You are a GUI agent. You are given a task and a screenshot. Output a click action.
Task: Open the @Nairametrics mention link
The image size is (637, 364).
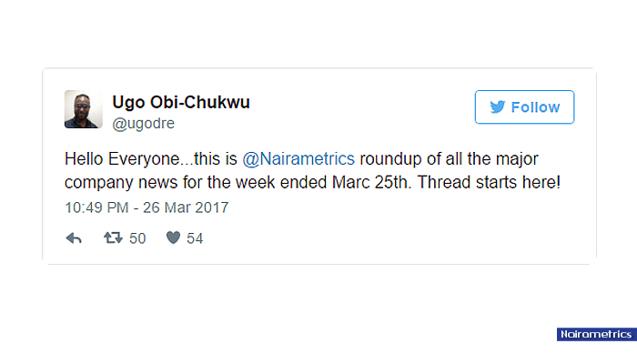pyautogui.click(x=298, y=157)
